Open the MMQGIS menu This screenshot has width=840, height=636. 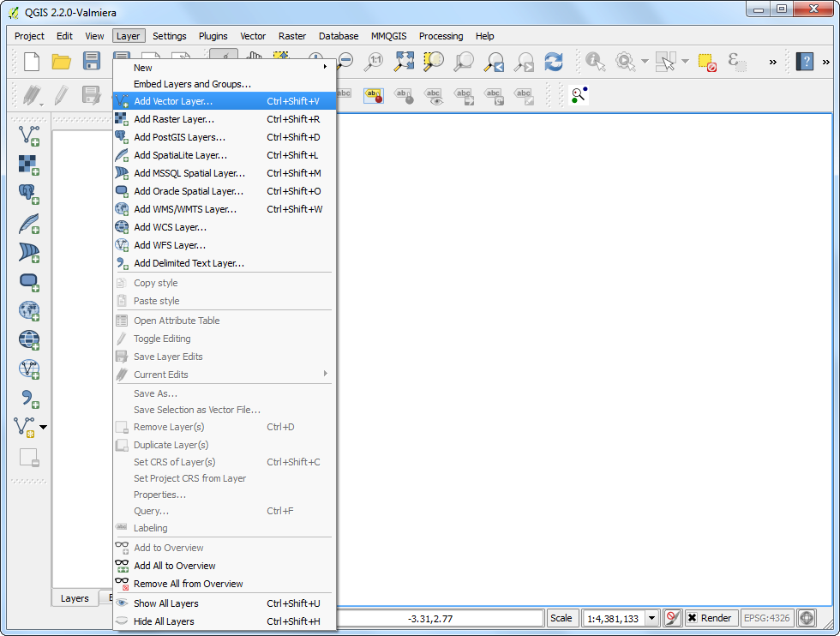388,36
